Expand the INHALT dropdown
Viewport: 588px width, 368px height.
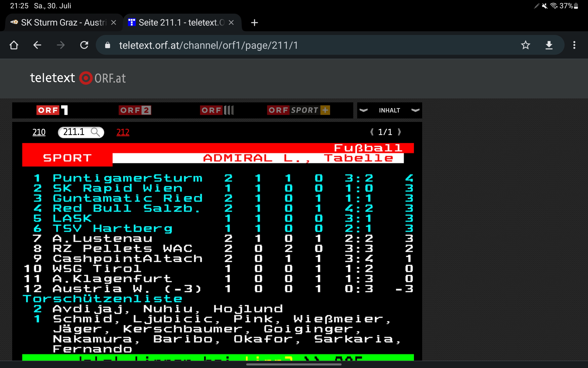[389, 110]
